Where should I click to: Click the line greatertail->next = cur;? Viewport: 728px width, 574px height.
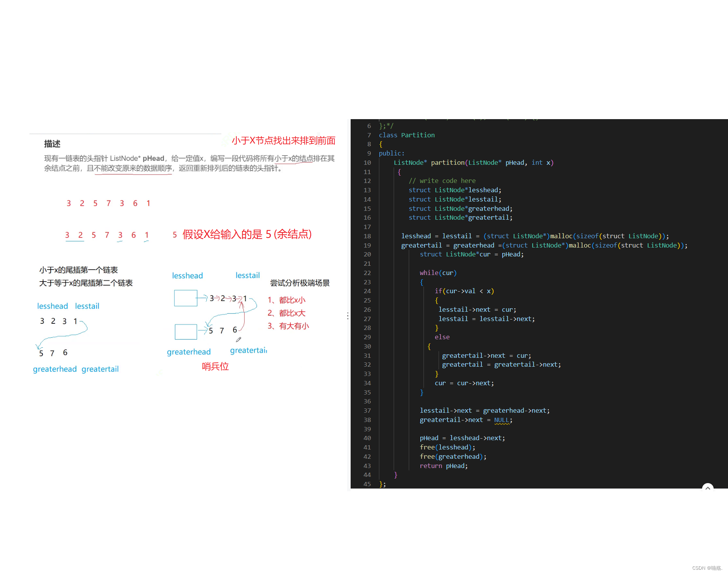[486, 355]
